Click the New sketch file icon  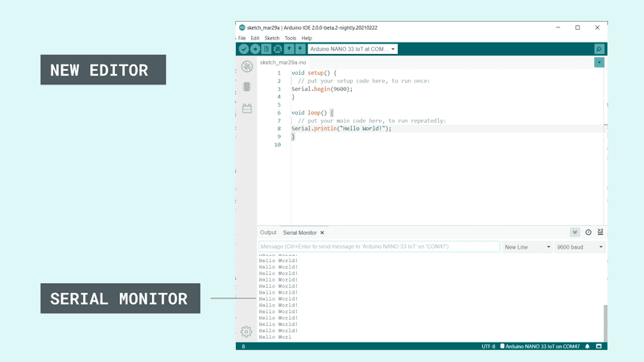click(x=266, y=49)
